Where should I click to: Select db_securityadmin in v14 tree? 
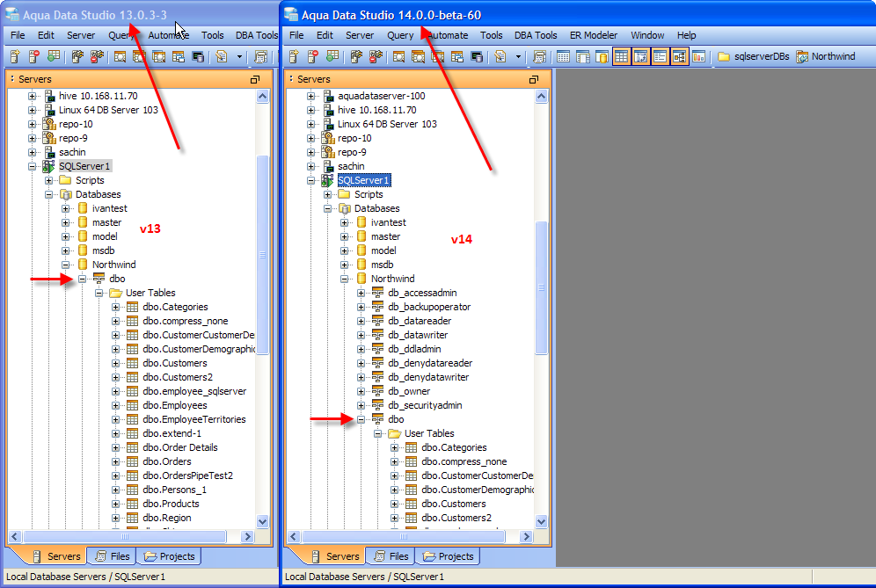[425, 405]
